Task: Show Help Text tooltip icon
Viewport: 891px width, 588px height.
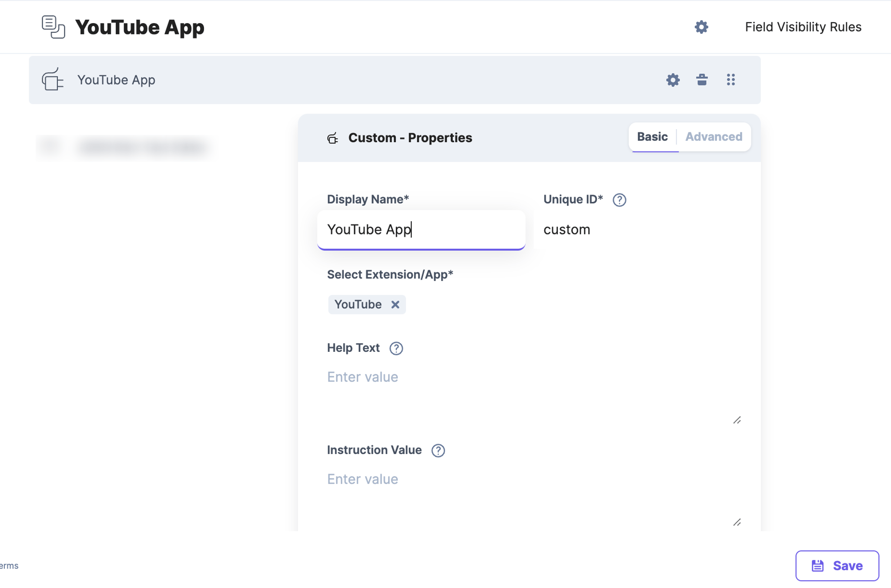Action: point(396,348)
